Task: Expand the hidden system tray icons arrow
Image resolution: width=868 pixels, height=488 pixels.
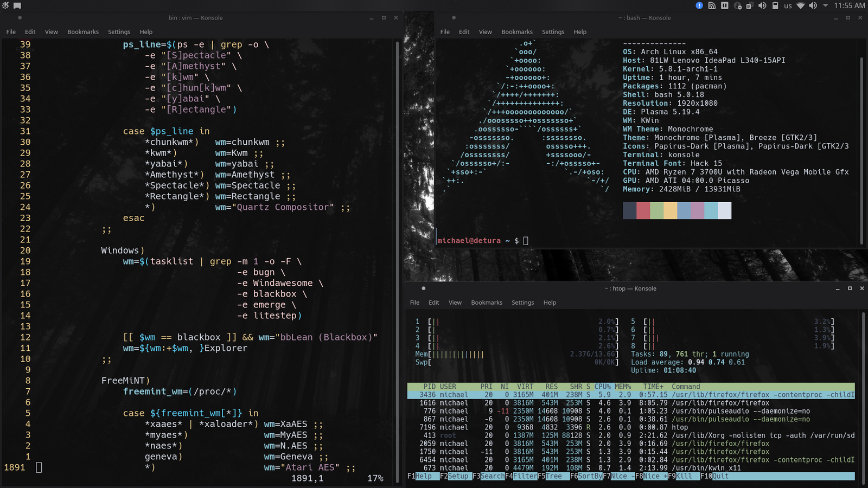Action: tap(825, 5)
